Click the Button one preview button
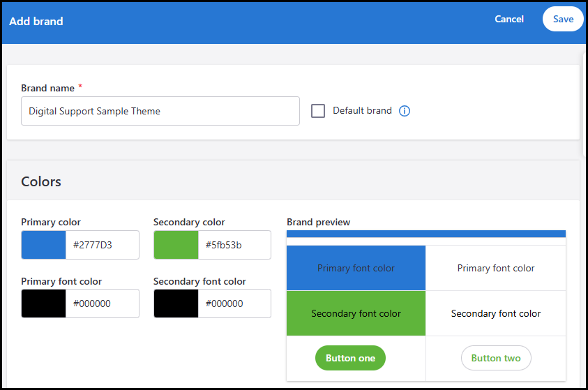The image size is (588, 390). point(350,358)
